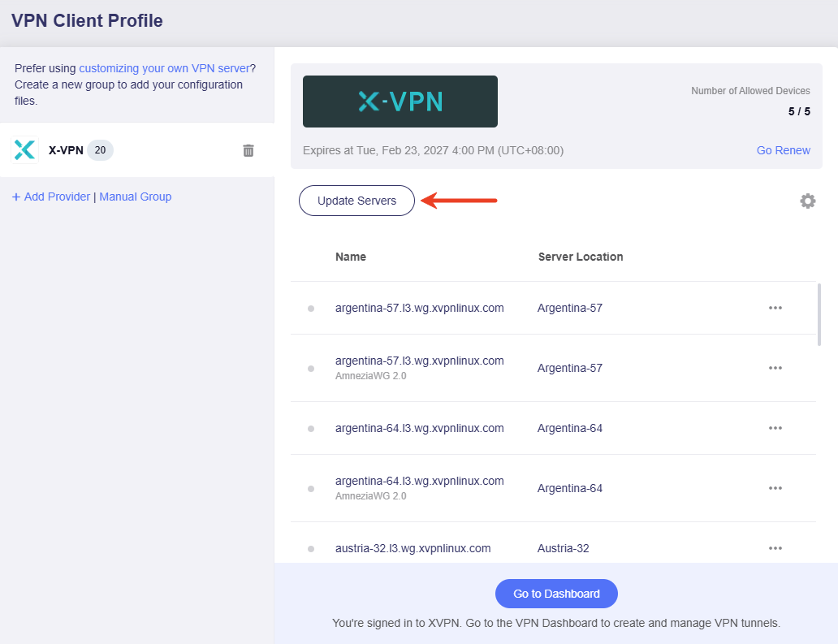The width and height of the screenshot is (838, 644).
Task: Click Update Servers button
Action: click(x=356, y=201)
